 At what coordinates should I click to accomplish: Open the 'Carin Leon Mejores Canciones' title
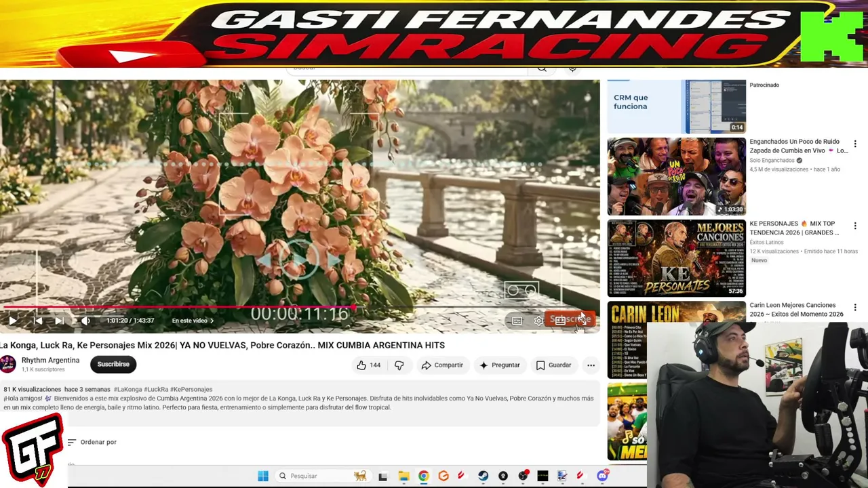click(x=796, y=310)
